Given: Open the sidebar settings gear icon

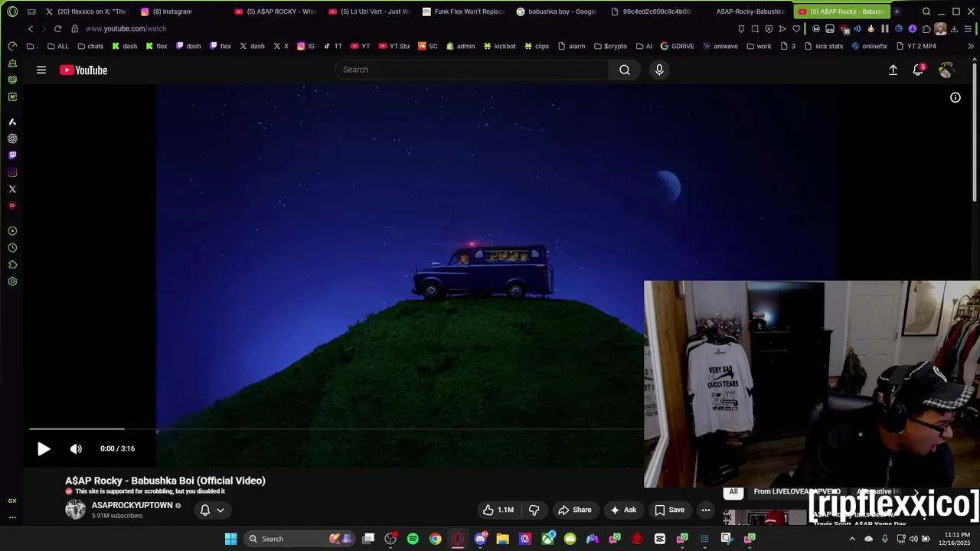Looking at the screenshot, I should pos(12,282).
